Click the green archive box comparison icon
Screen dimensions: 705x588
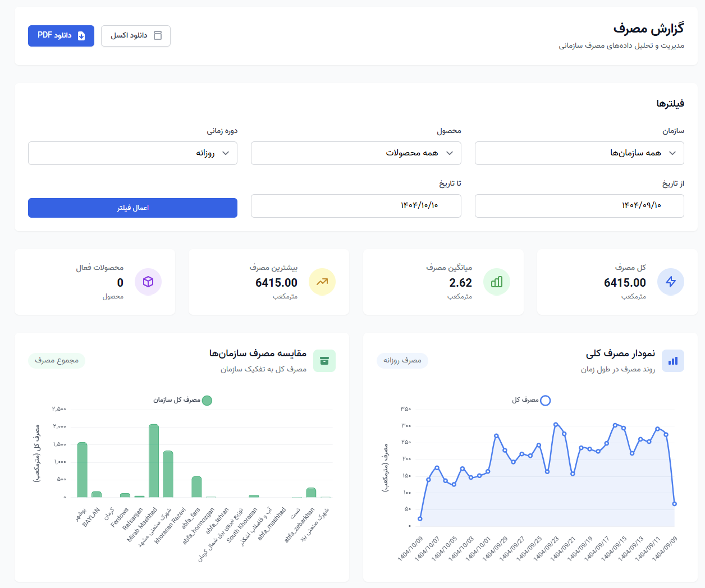(x=324, y=361)
